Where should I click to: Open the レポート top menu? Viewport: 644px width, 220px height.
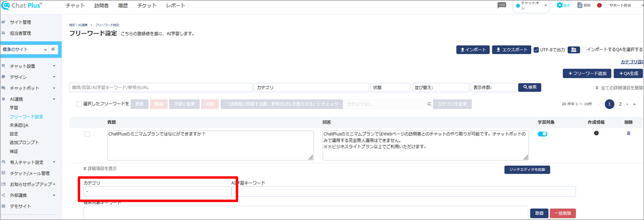tap(176, 5)
